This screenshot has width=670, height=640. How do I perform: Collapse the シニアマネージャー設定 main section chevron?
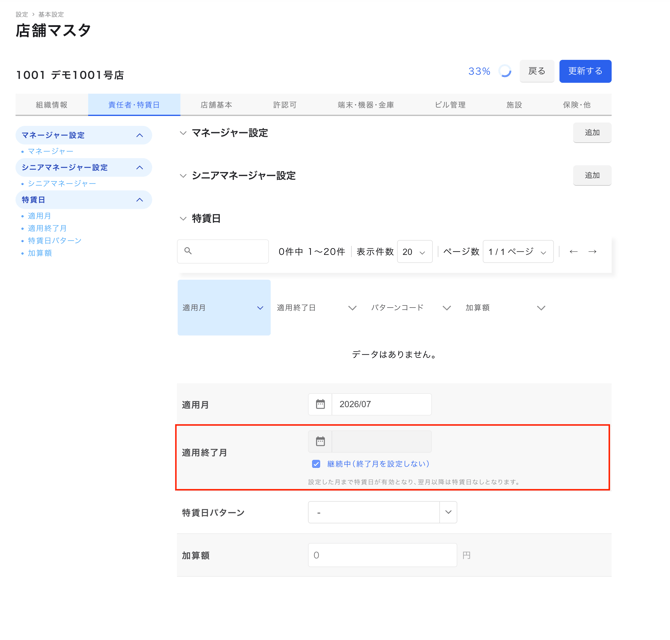(183, 176)
